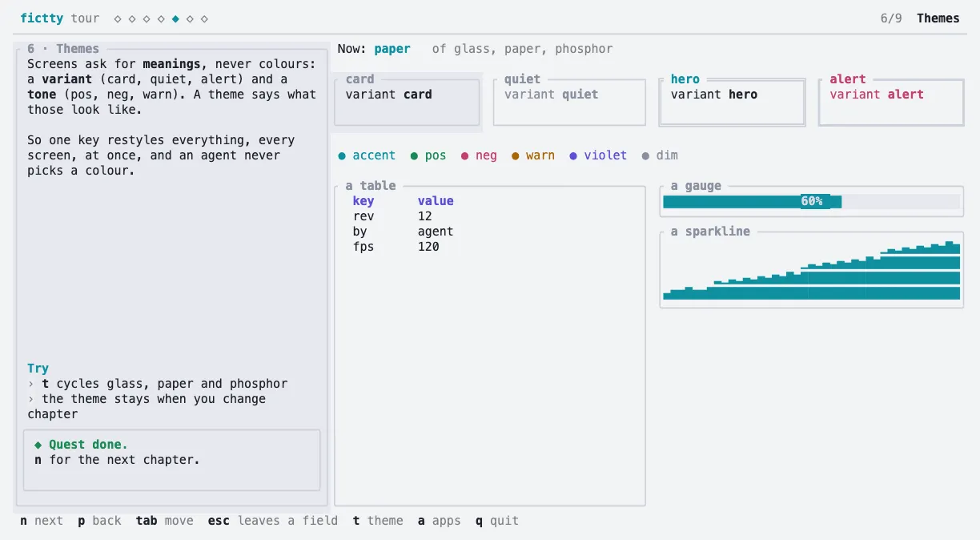
Task: Click the 'key' table column header
Action: coord(363,201)
